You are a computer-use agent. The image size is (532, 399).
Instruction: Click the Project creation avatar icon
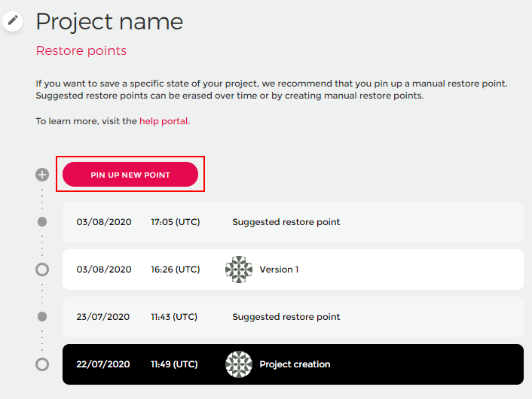pos(239,364)
